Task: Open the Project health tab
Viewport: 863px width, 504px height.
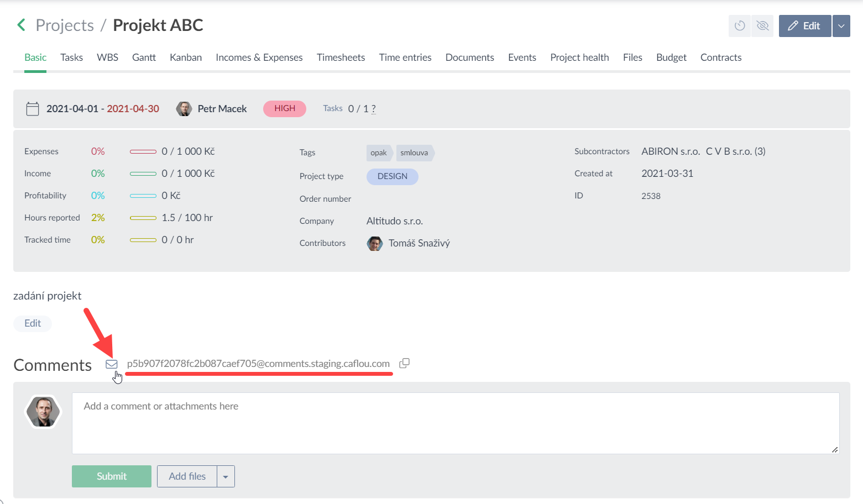Action: point(579,57)
